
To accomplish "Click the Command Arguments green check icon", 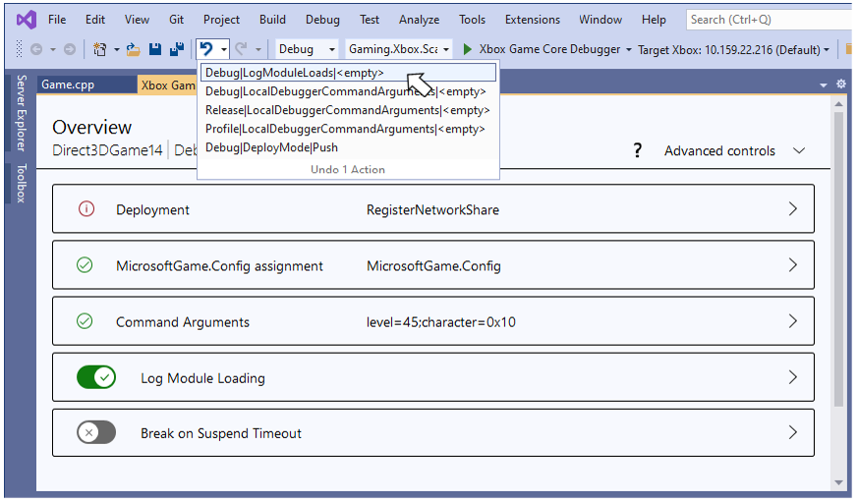I will point(85,321).
